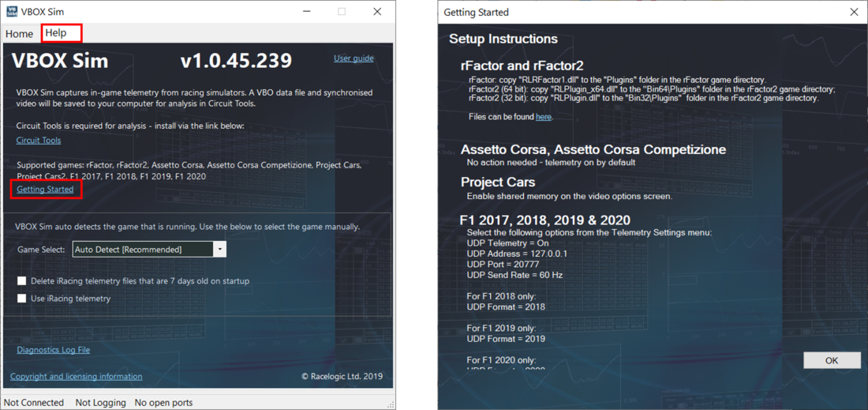Close the Getting Started dialog
The image size is (868, 410).
[855, 12]
